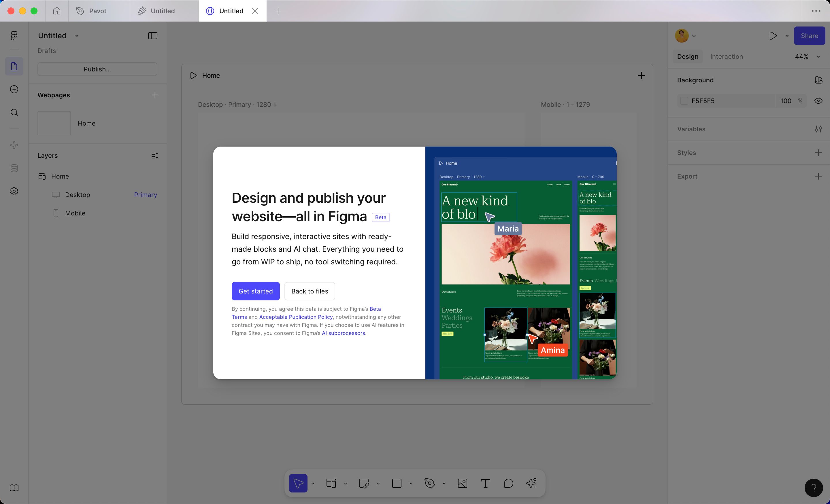The height and width of the screenshot is (504, 830).
Task: Click the Back to files button
Action: click(310, 291)
